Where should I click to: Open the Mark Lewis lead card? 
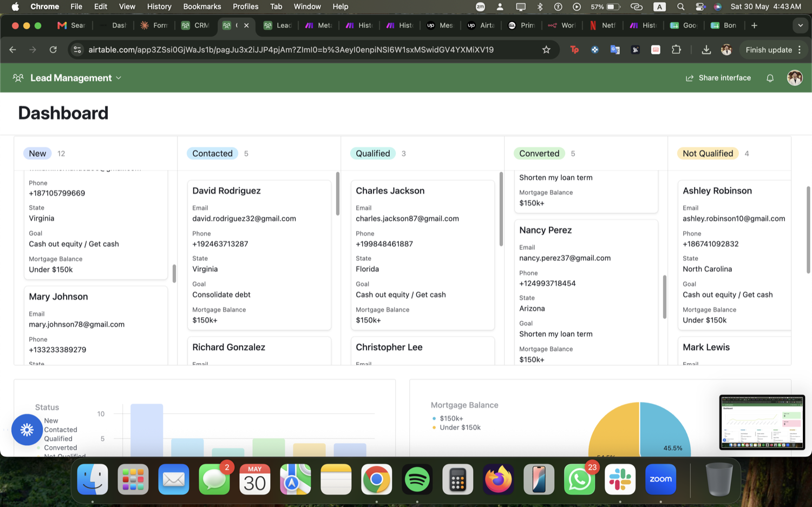pos(734,351)
